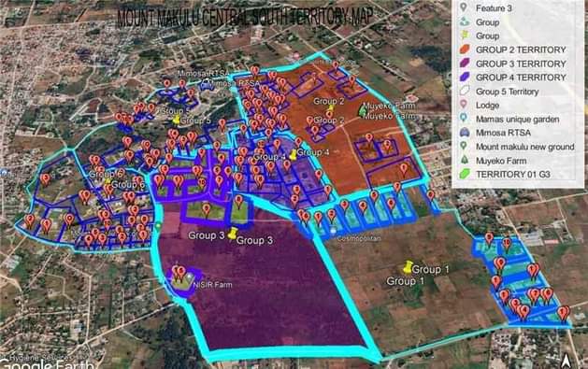Click the Mount Makulu Central South Territory Map title

(245, 17)
